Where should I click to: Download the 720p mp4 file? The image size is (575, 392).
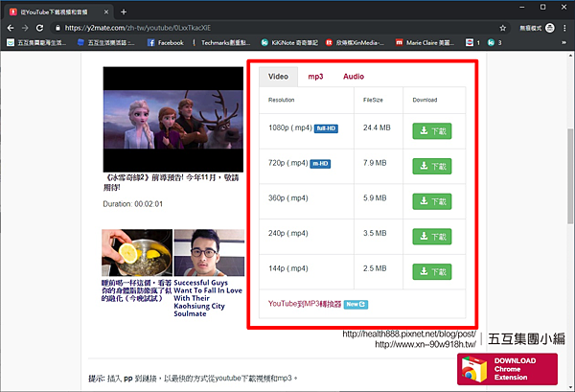pyautogui.click(x=432, y=166)
